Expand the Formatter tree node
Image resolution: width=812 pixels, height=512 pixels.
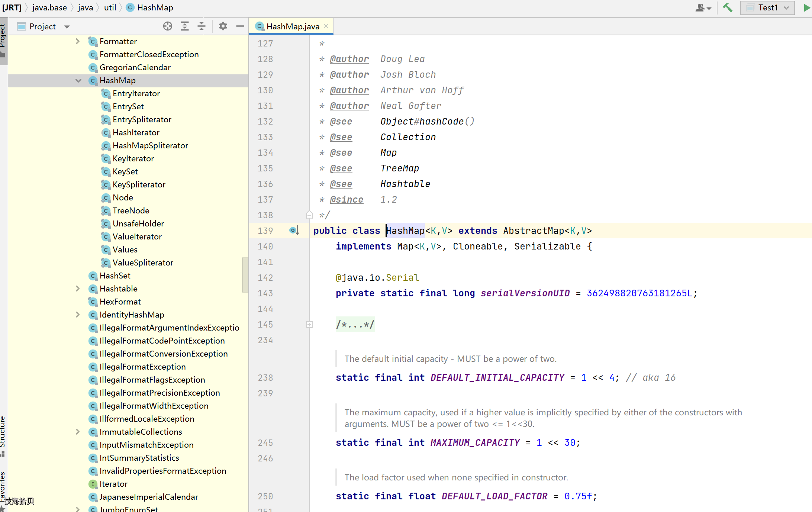click(x=77, y=41)
